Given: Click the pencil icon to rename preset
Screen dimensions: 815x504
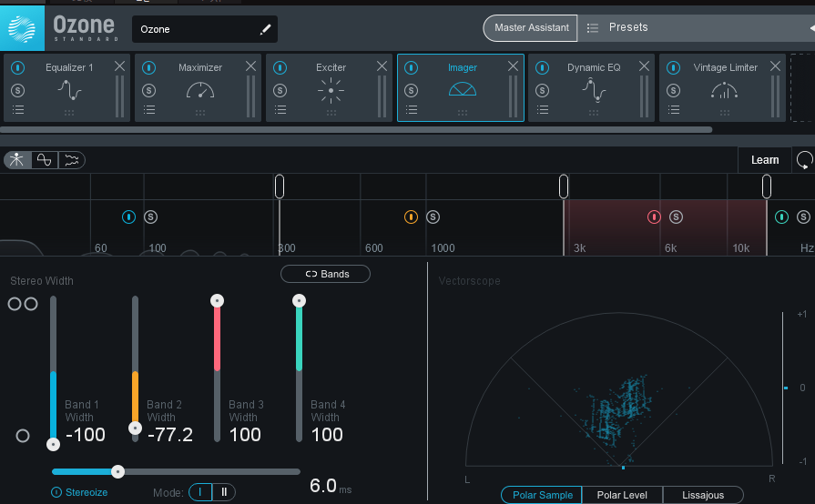Looking at the screenshot, I should pos(265,29).
